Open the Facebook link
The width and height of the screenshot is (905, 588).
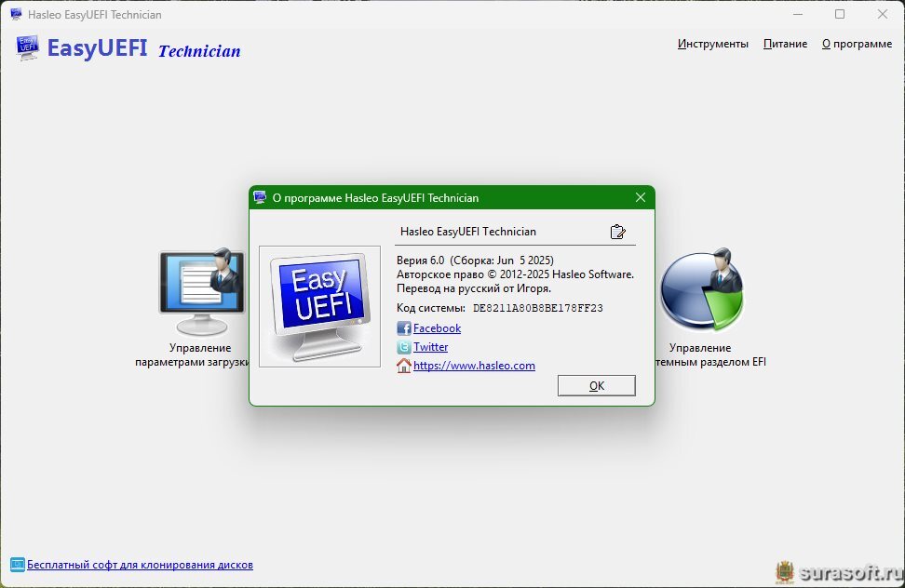click(437, 328)
